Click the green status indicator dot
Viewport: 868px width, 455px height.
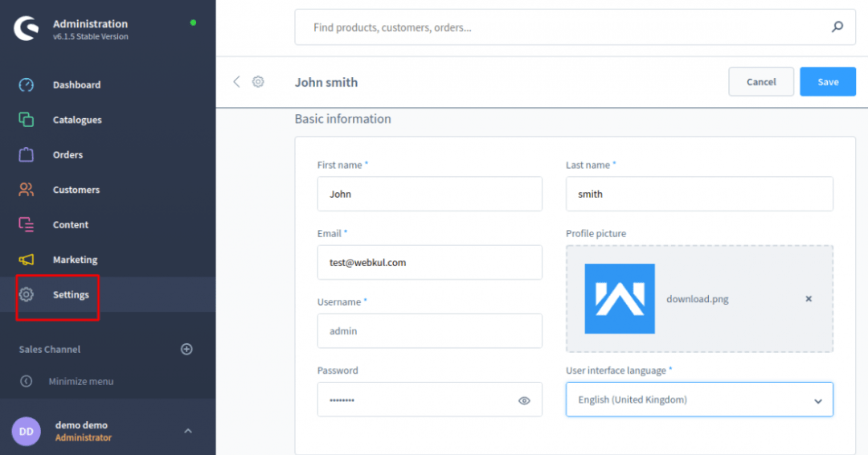pyautogui.click(x=193, y=23)
